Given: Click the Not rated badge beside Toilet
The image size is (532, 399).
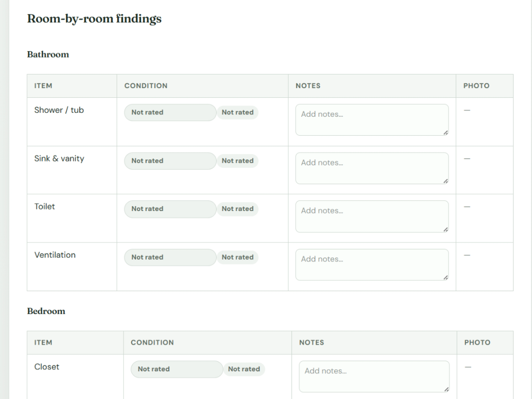Looking at the screenshot, I should [238, 209].
